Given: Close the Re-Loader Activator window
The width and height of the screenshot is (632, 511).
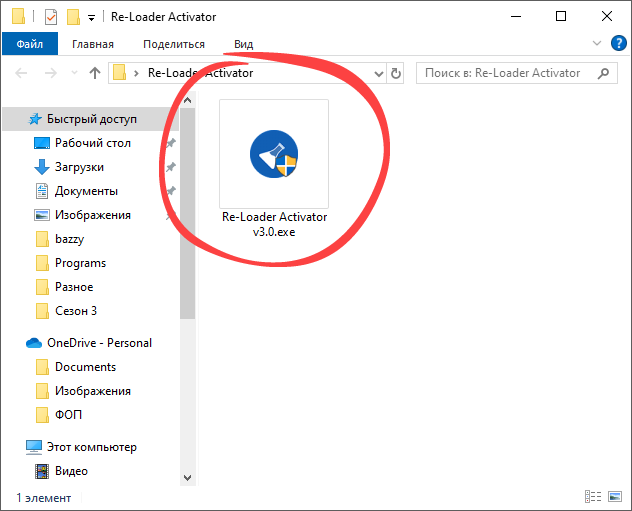Looking at the screenshot, I should point(607,17).
